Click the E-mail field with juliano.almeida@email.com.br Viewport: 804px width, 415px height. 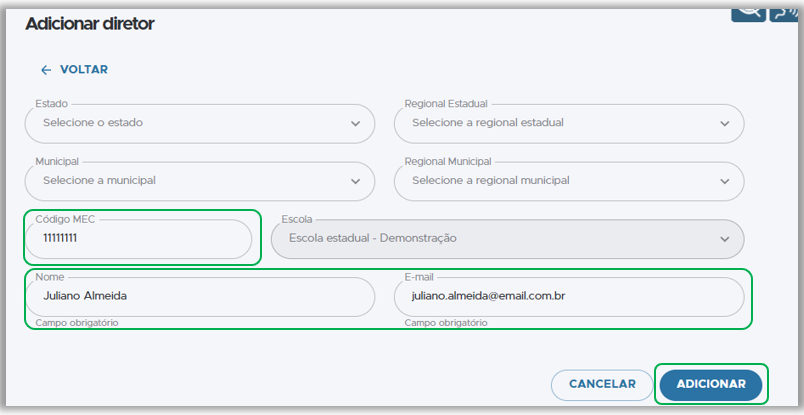tap(569, 297)
